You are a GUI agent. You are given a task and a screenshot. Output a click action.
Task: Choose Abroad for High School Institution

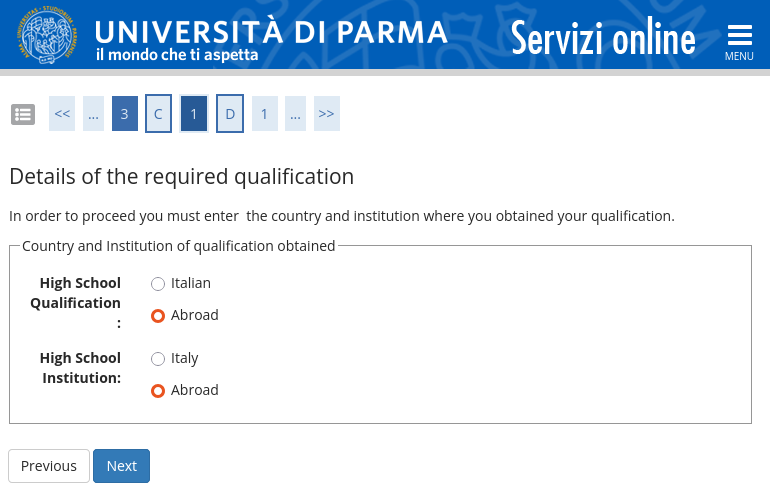pyautogui.click(x=158, y=391)
